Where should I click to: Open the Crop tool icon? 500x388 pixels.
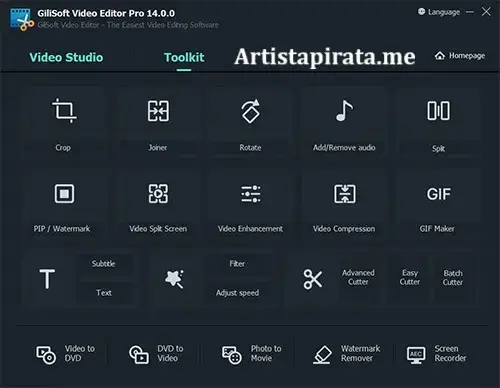[x=64, y=111]
